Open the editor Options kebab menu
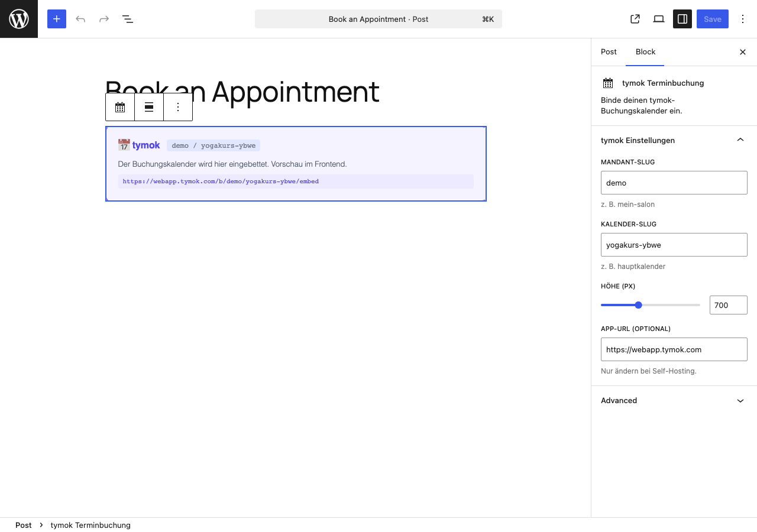This screenshot has height=532, width=757. 743,19
